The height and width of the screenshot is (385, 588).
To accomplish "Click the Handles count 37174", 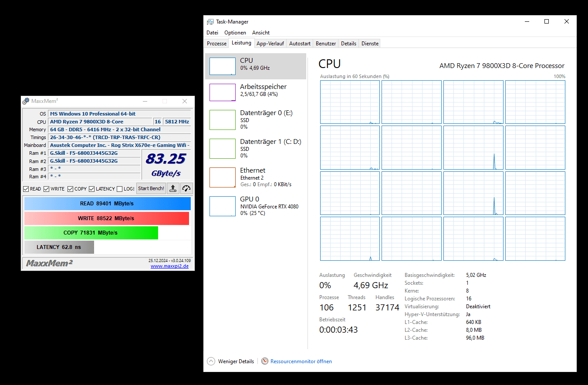I will click(387, 308).
